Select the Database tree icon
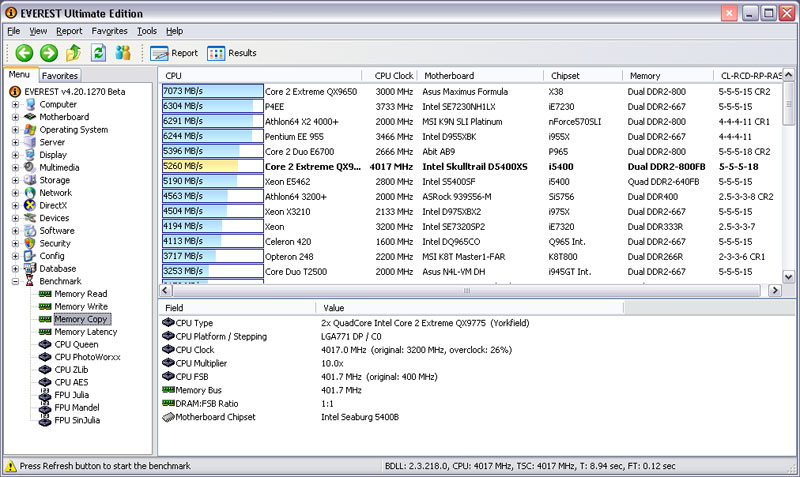Screen dimensions: 800x477 (x=30, y=268)
